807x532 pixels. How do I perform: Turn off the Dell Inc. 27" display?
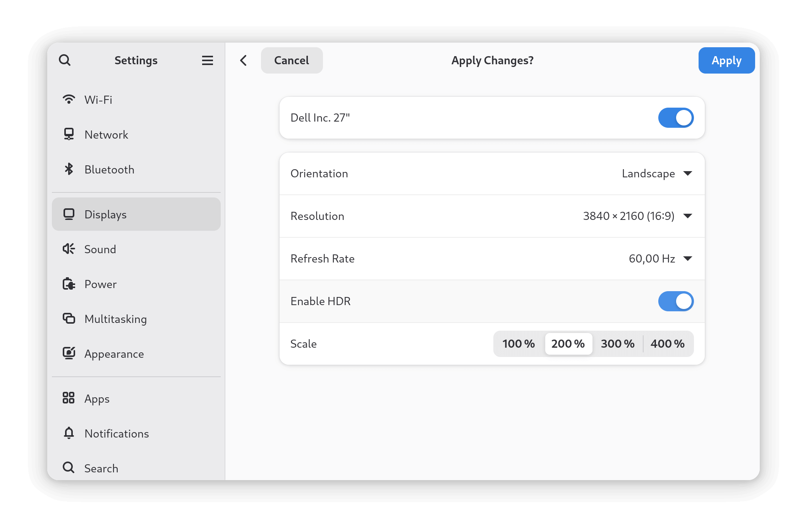click(676, 118)
